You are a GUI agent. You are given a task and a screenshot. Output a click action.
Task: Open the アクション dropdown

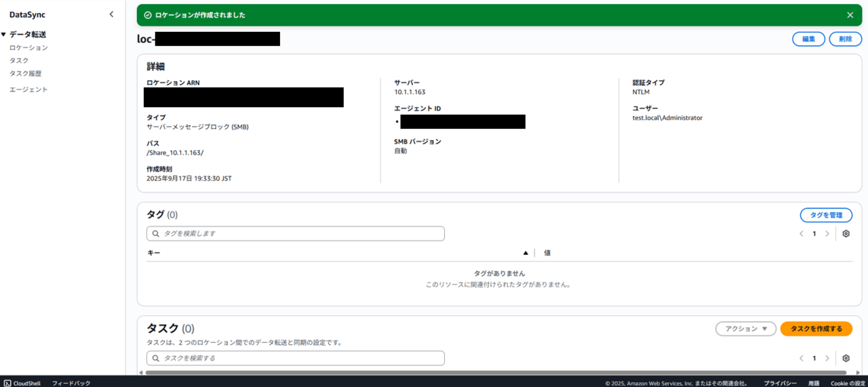(745, 329)
